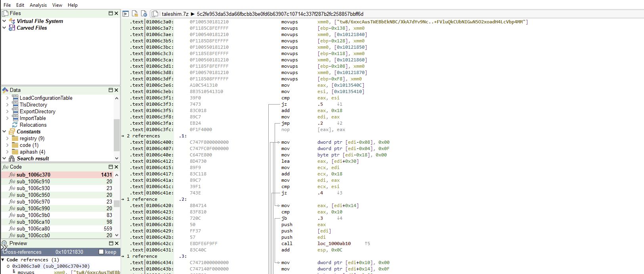This screenshot has width=644, height=274.
Task: Select the 5c2fe953da53 hash in breadcrumb
Action: click(x=280, y=14)
